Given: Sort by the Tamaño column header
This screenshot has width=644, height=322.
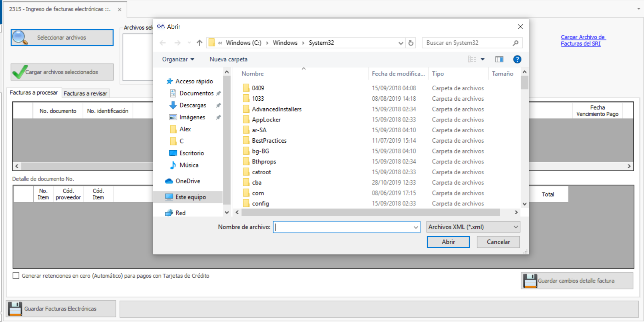Looking at the screenshot, I should click(502, 74).
